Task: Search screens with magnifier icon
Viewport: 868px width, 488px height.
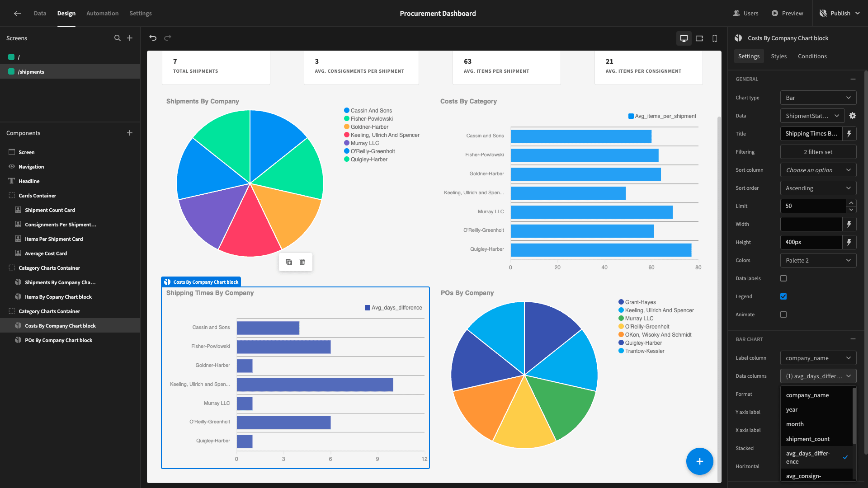Action: 118,38
